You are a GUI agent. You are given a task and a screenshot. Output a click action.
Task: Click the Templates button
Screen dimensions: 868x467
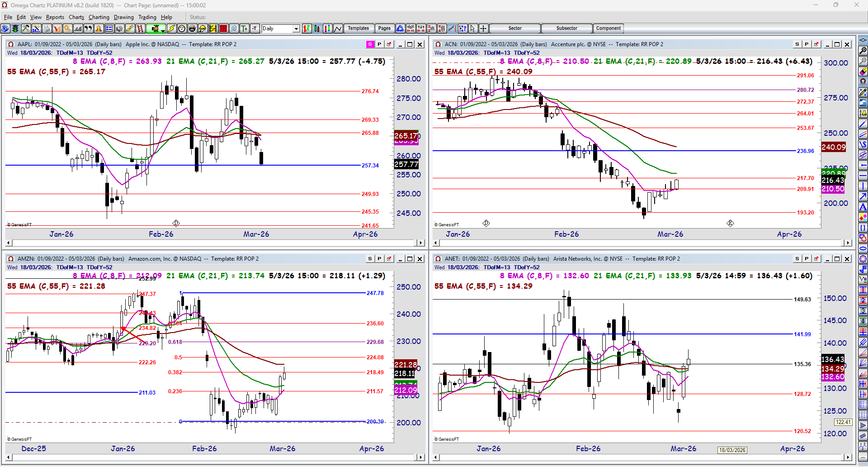[359, 29]
